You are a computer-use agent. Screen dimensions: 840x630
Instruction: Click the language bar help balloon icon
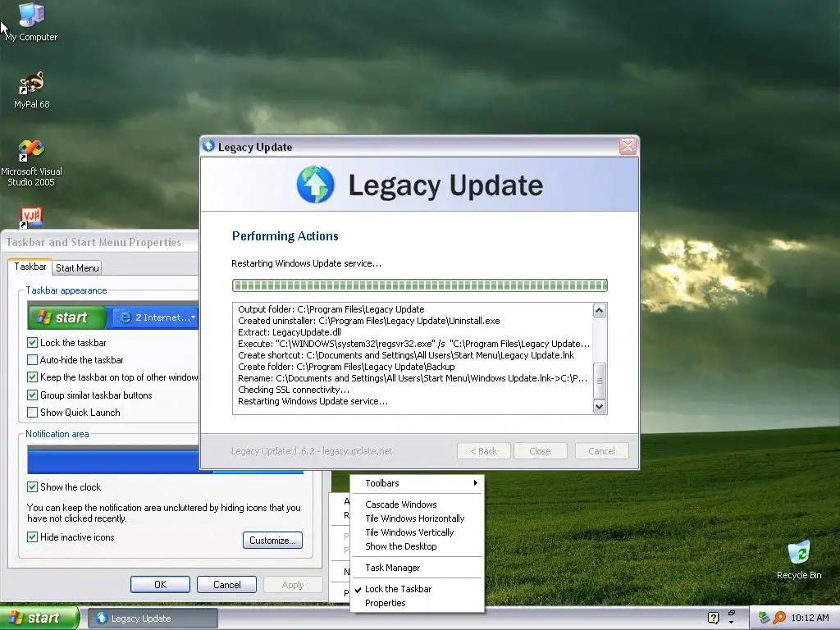(713, 618)
